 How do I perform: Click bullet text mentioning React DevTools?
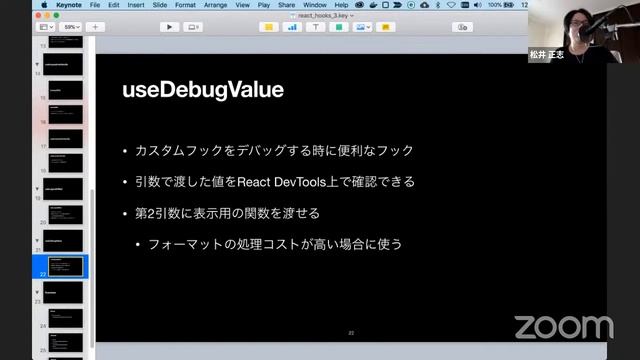[x=275, y=182]
